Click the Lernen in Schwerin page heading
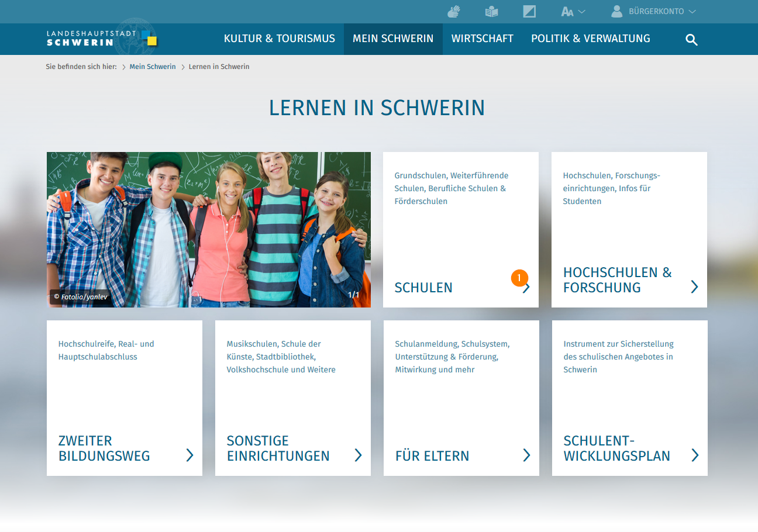 coord(377,108)
